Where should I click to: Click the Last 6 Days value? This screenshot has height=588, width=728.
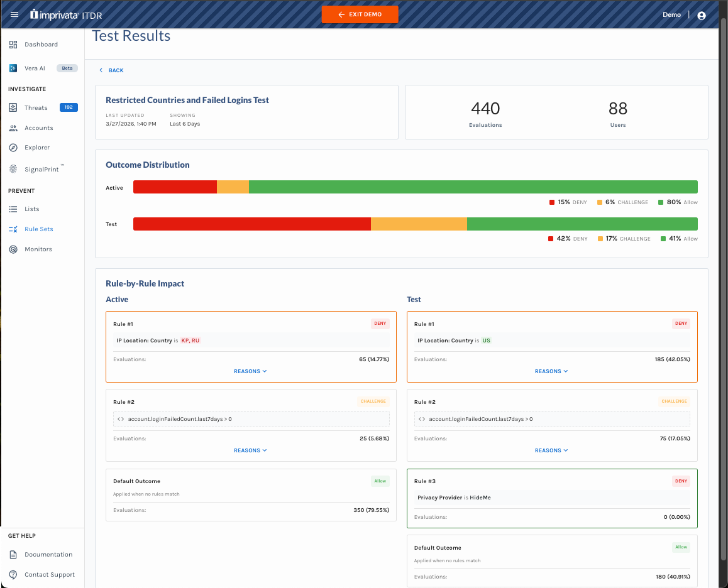[185, 124]
